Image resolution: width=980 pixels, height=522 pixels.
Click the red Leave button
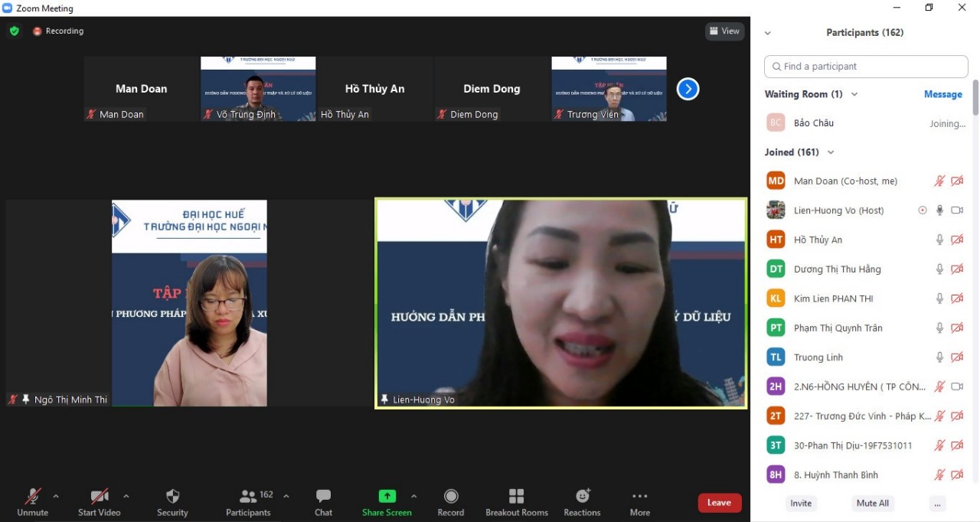click(x=719, y=503)
